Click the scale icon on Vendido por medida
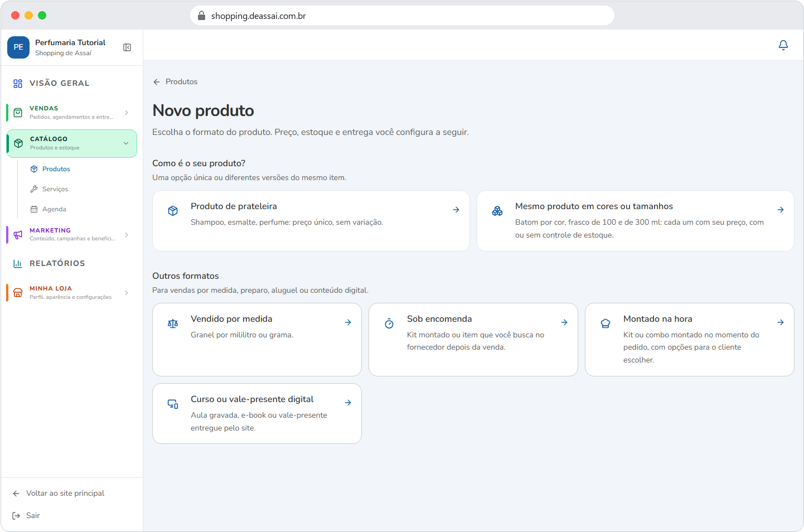The width and height of the screenshot is (804, 532). tap(173, 323)
